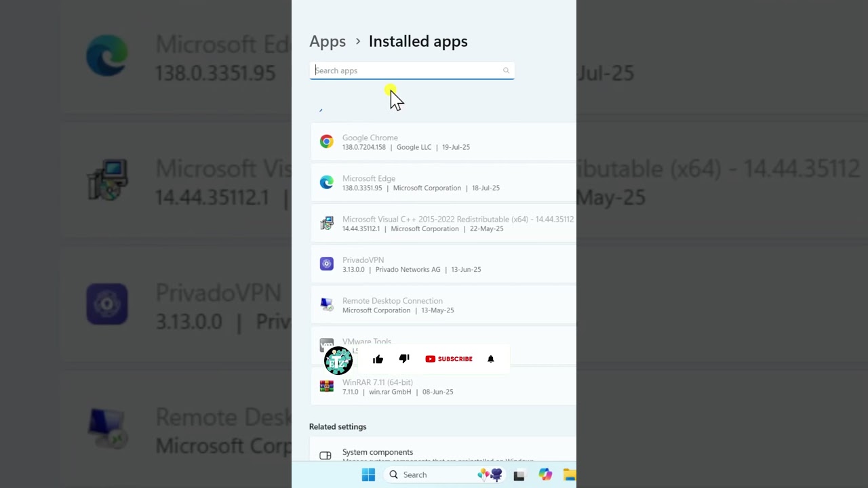868x488 pixels.
Task: Click the win.rar GmbH publisher text
Action: tap(391, 392)
